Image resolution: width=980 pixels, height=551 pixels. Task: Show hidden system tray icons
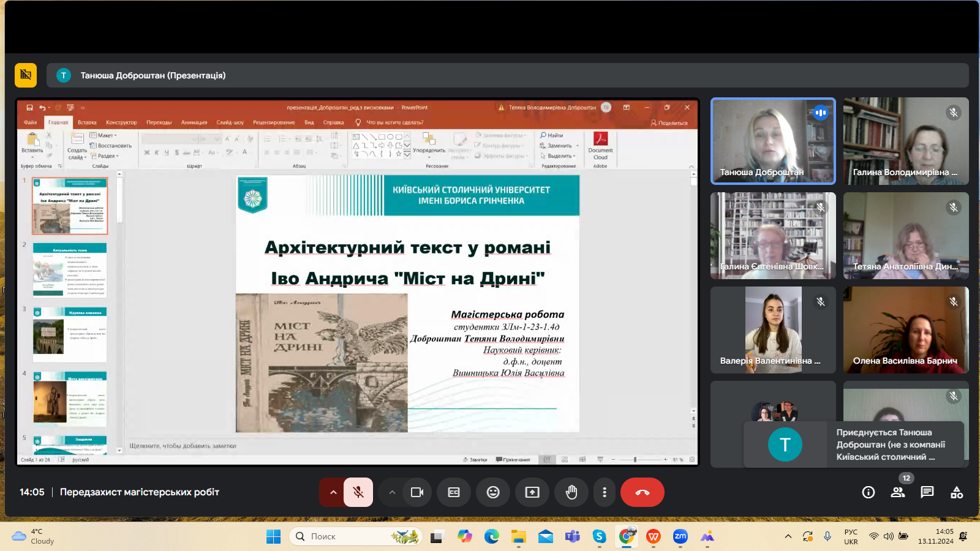[788, 537]
